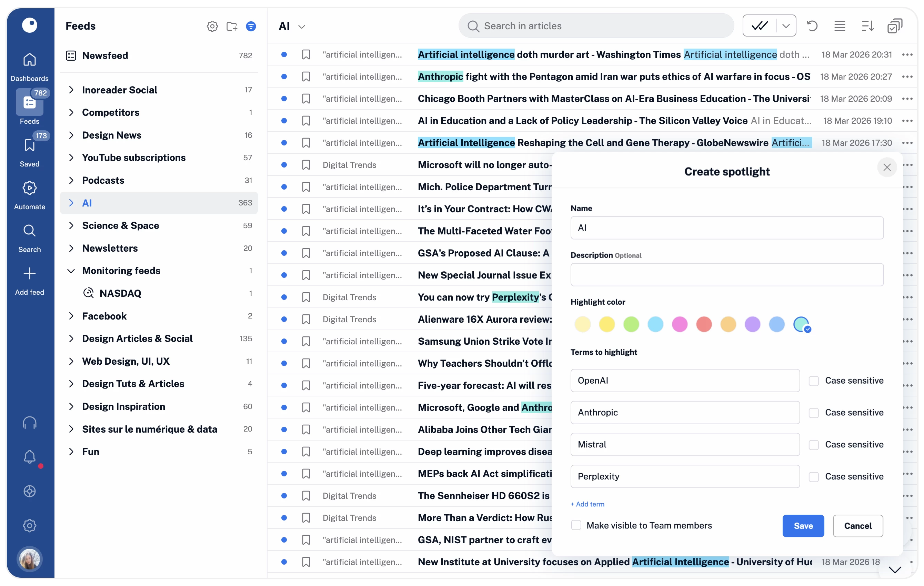The width and height of the screenshot is (924, 586).
Task: Click the headphones support icon
Action: click(30, 423)
